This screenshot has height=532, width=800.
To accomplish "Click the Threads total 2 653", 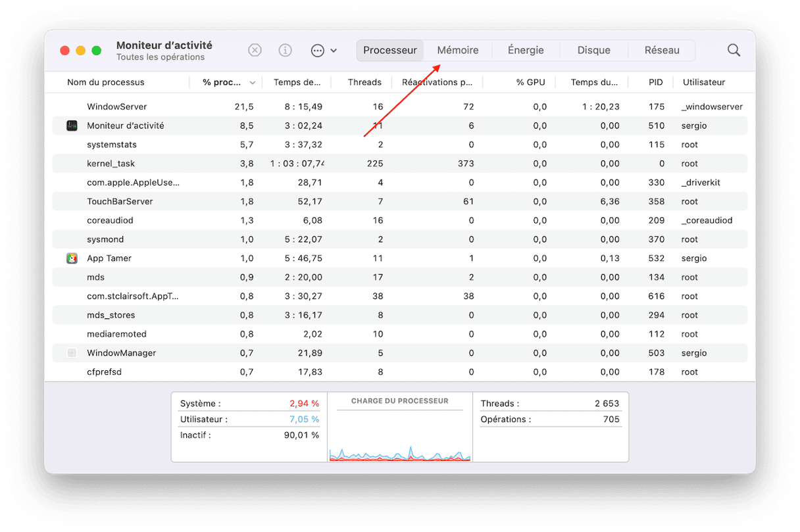I will (x=606, y=403).
